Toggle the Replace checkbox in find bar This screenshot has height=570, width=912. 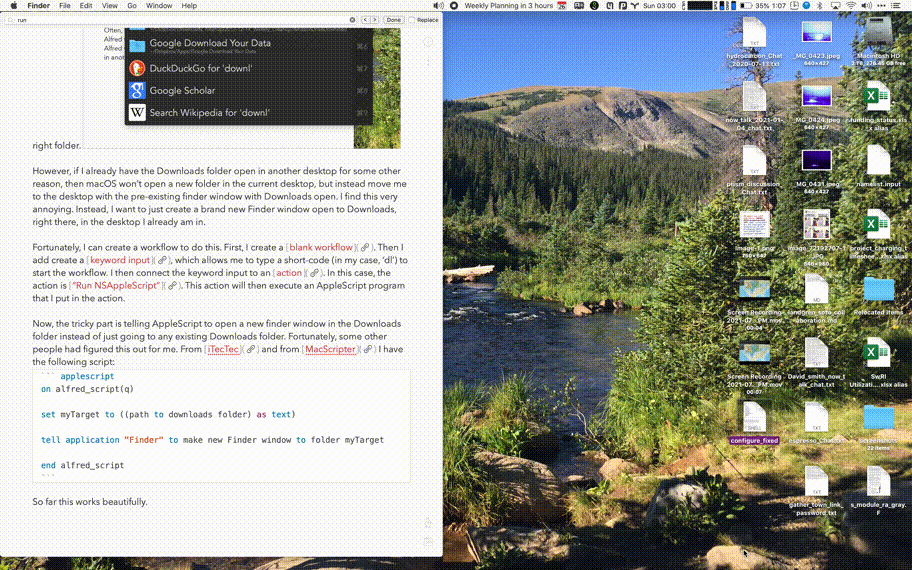[x=412, y=20]
